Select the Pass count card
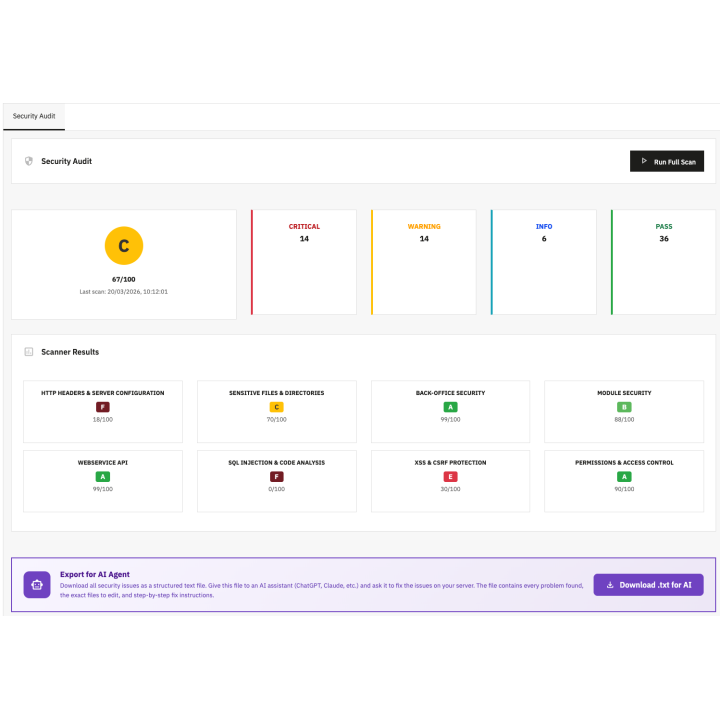This screenshot has width=720, height=720. 664,262
